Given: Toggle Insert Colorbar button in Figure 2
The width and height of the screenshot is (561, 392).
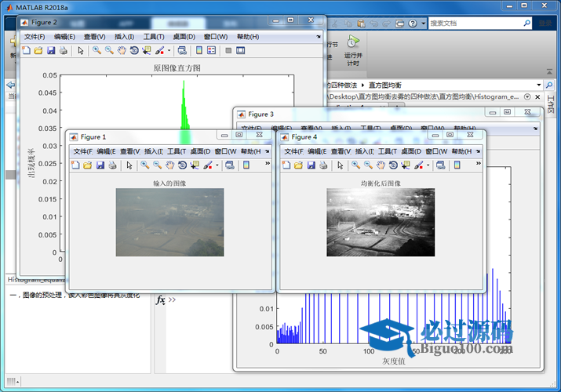Looking at the screenshot, I should coord(199,51).
